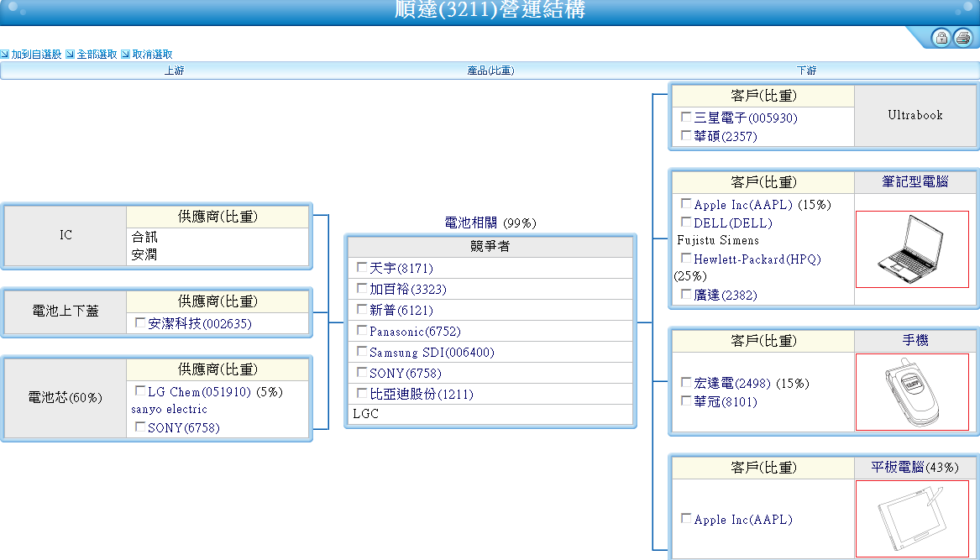Open the 華碩(2357) customer link
Screen dimensions: 980x560
point(726,136)
